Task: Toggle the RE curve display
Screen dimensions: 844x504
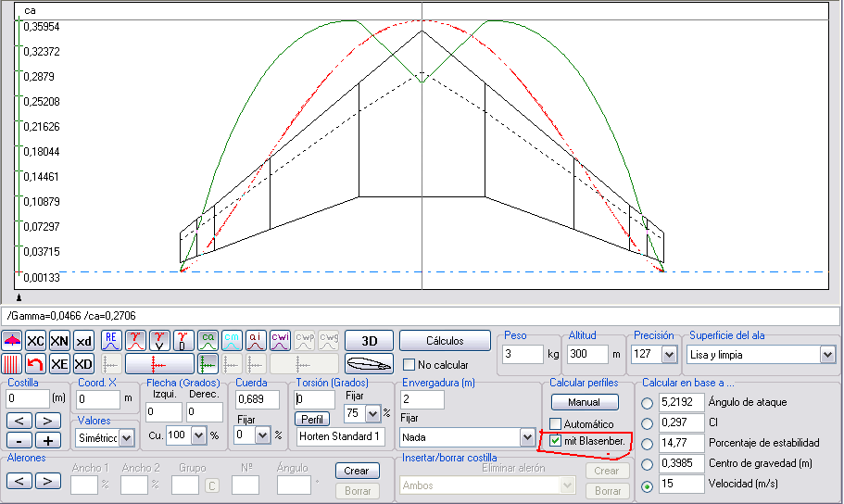Action: (x=111, y=341)
